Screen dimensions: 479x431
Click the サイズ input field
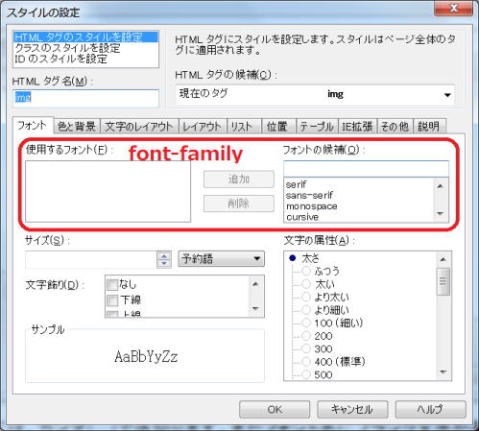(91, 259)
